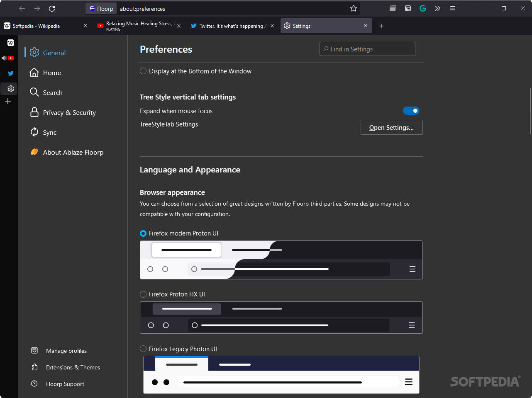Click the forward navigation arrow

(x=37, y=8)
